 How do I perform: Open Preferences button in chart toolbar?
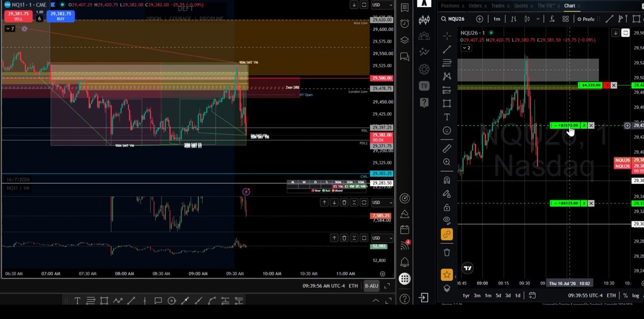(x=585, y=19)
